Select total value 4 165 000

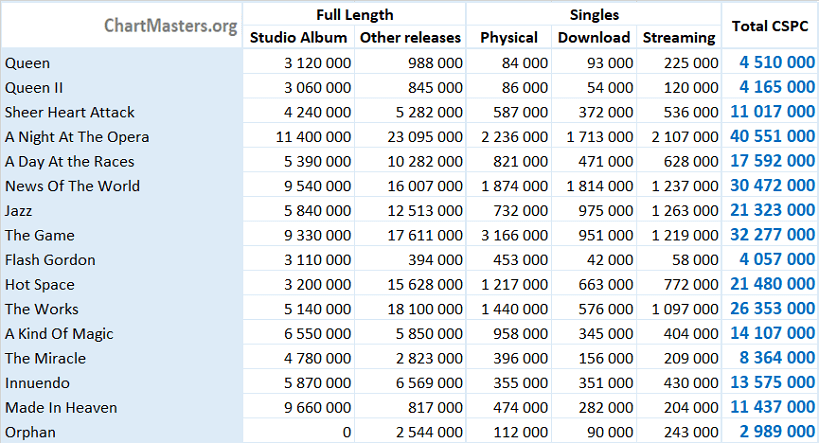pos(777,87)
